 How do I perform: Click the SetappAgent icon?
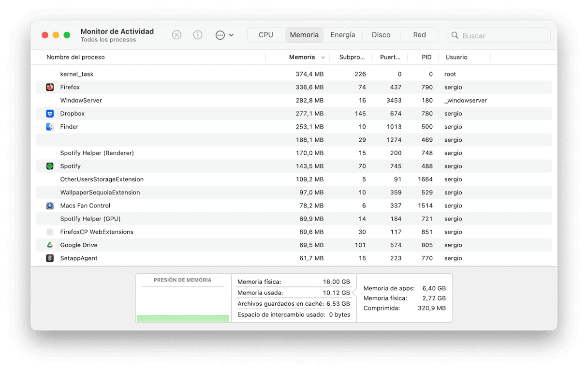point(50,258)
